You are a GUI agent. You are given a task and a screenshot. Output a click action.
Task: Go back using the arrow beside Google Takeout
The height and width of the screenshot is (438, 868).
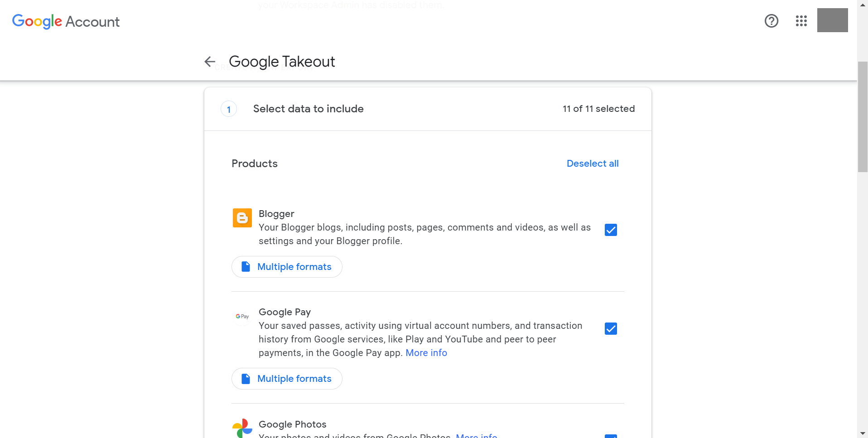pyautogui.click(x=210, y=62)
